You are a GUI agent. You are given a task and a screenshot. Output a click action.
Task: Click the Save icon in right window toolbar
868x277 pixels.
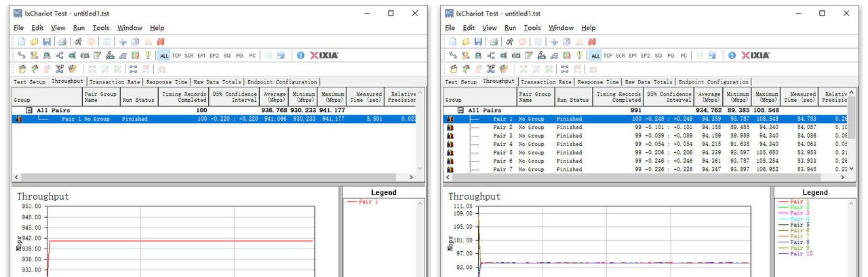[477, 41]
